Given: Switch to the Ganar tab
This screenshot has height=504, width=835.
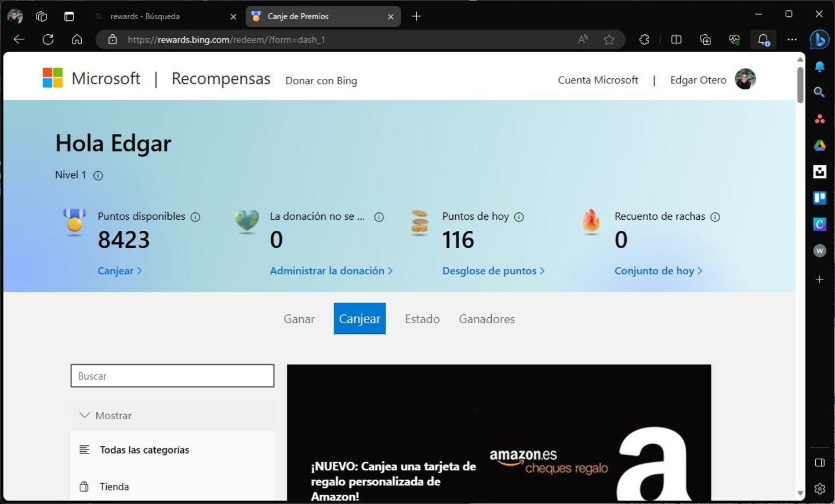Looking at the screenshot, I should 299,319.
